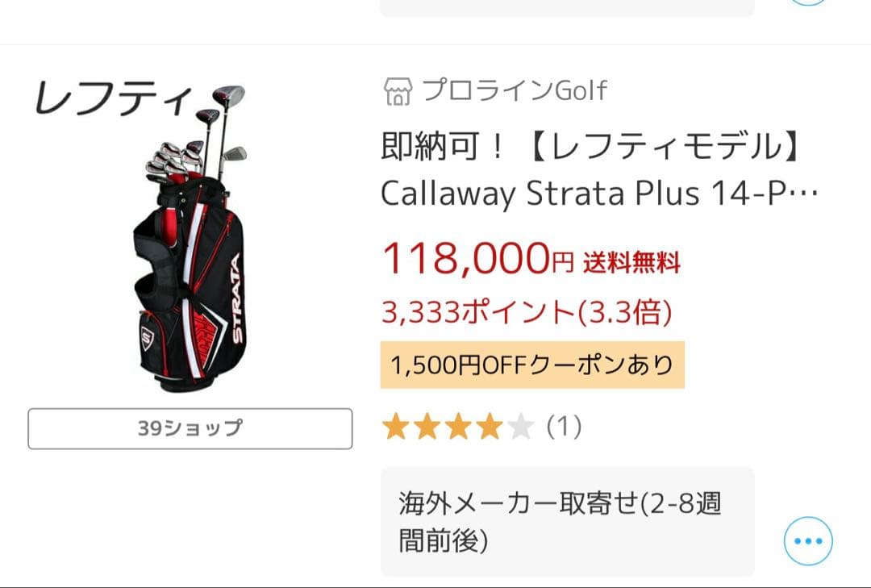Tap the partially visible item above the listing
This screenshot has height=588, width=871.
click(x=565, y=6)
